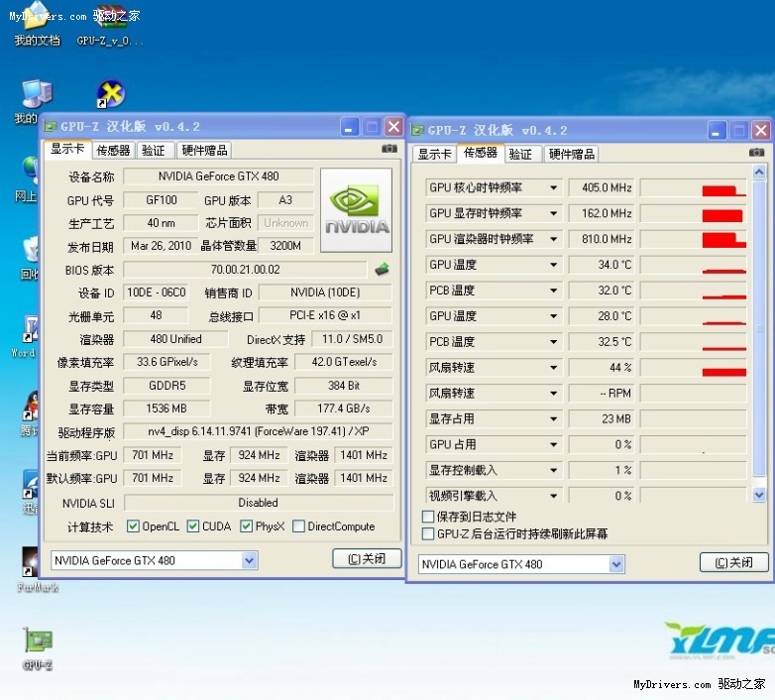775x700 pixels.
Task: Toggle the CUDA checkbox
Action: click(193, 526)
